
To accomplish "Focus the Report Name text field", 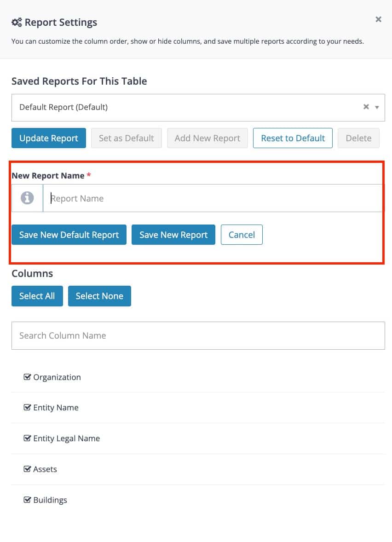I will pyautogui.click(x=213, y=198).
